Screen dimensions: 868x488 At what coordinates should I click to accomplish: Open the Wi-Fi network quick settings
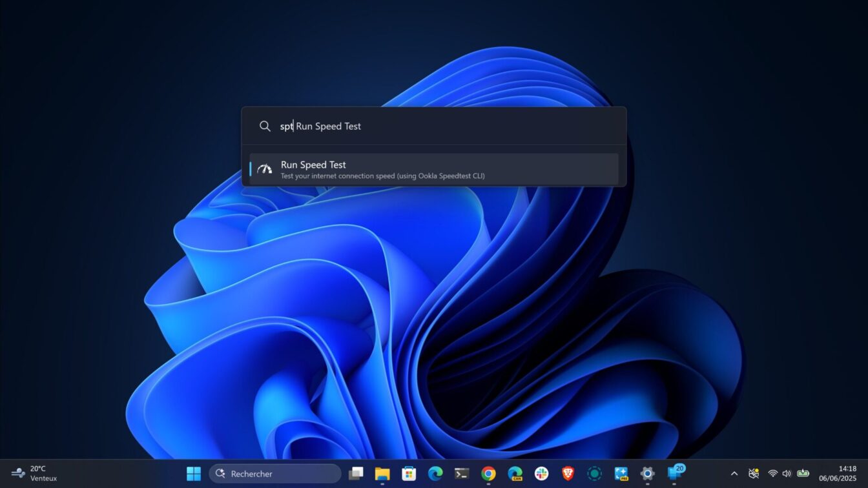click(772, 474)
